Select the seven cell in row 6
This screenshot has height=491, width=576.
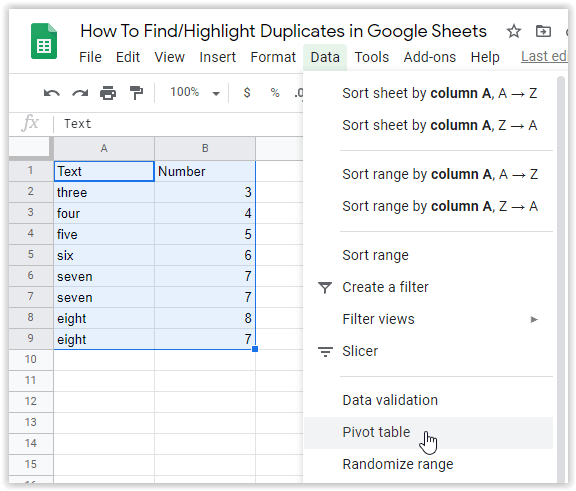click(104, 276)
